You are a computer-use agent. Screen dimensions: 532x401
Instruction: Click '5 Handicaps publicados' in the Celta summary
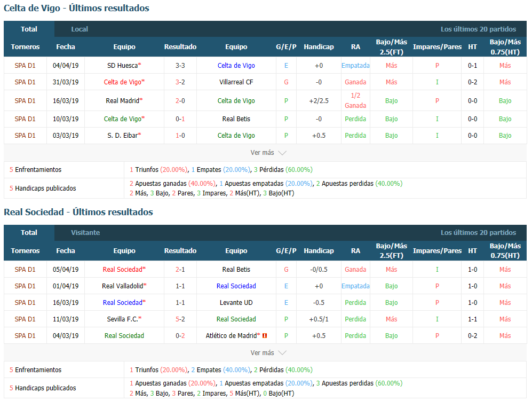(43, 188)
